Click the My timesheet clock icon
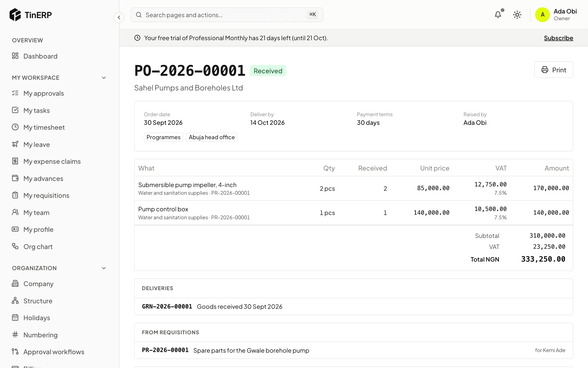The width and height of the screenshot is (588, 368). point(15,127)
